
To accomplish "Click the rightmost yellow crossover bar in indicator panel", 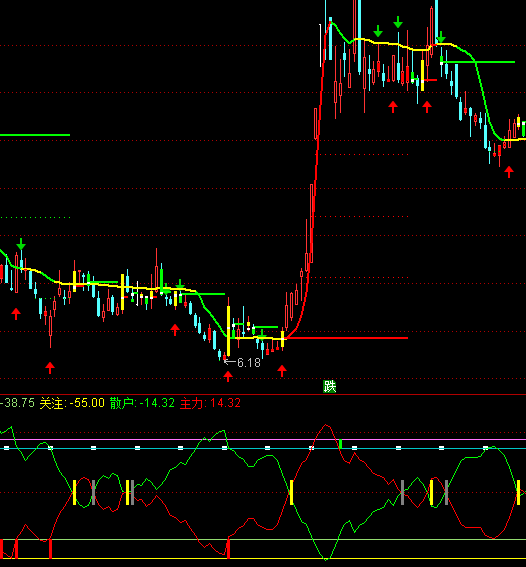I will pyautogui.click(x=518, y=492).
